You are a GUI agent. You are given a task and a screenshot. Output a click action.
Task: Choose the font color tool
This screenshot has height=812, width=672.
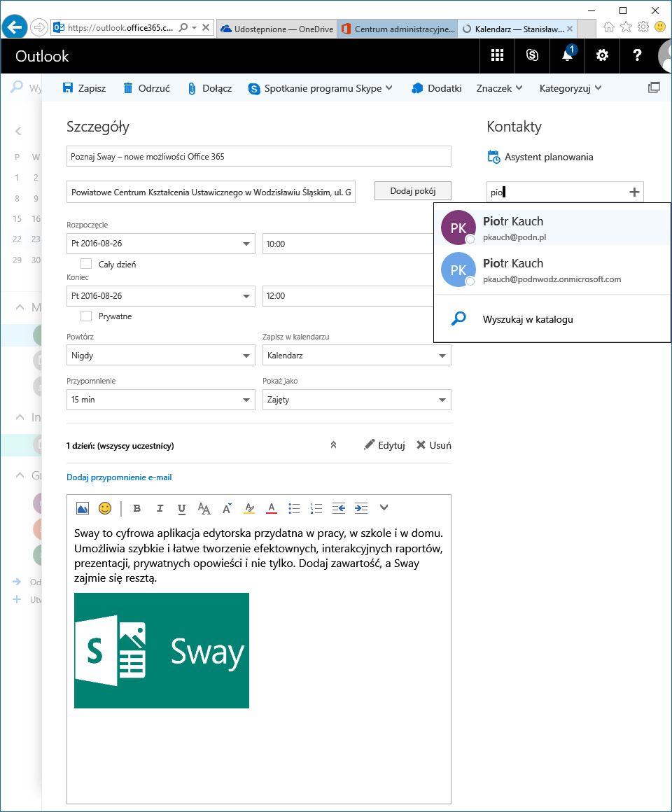pos(272,508)
